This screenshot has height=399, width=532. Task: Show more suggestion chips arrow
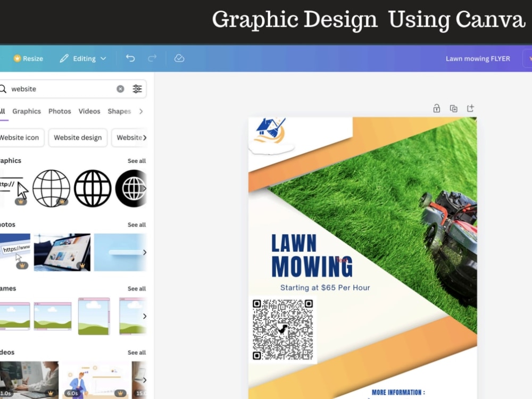[x=145, y=137]
